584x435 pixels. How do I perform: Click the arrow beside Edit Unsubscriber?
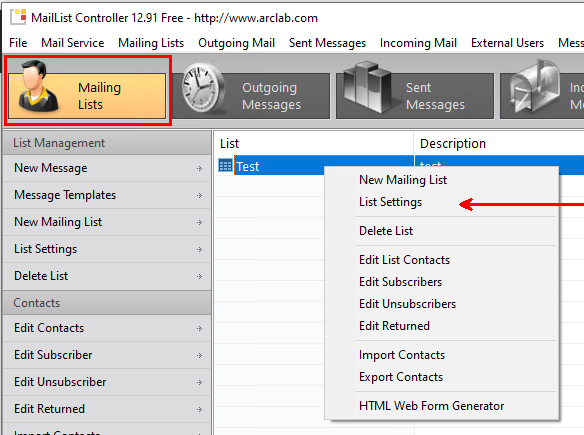coord(200,382)
